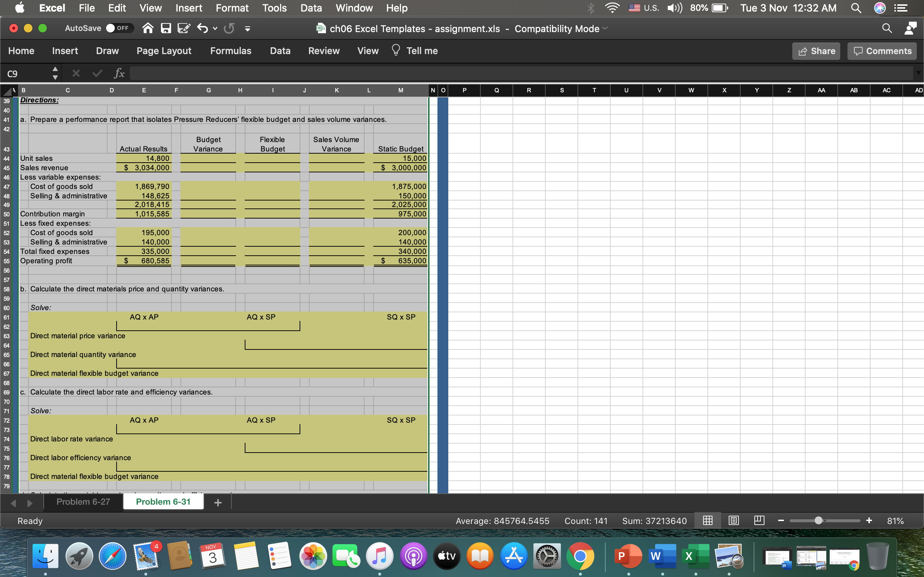Save the workbook via the Save icon
Screen dimensions: 924x577
tap(166, 28)
